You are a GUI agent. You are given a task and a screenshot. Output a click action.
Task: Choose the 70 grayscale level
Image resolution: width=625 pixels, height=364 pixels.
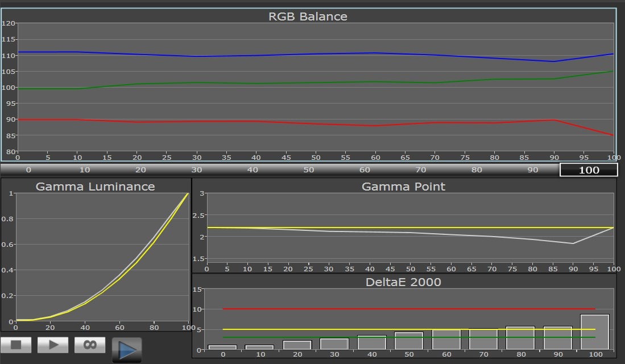[420, 170]
